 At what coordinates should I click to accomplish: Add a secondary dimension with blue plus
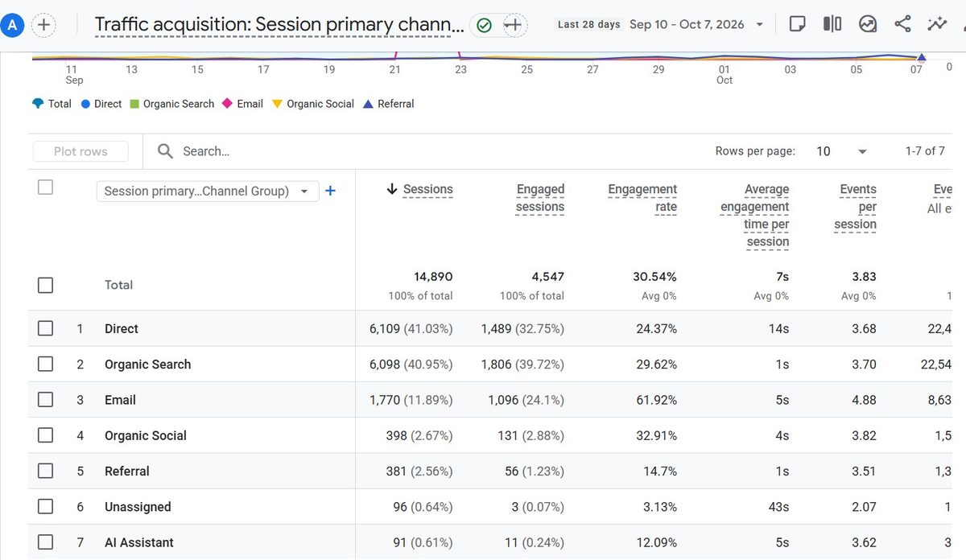pos(330,191)
